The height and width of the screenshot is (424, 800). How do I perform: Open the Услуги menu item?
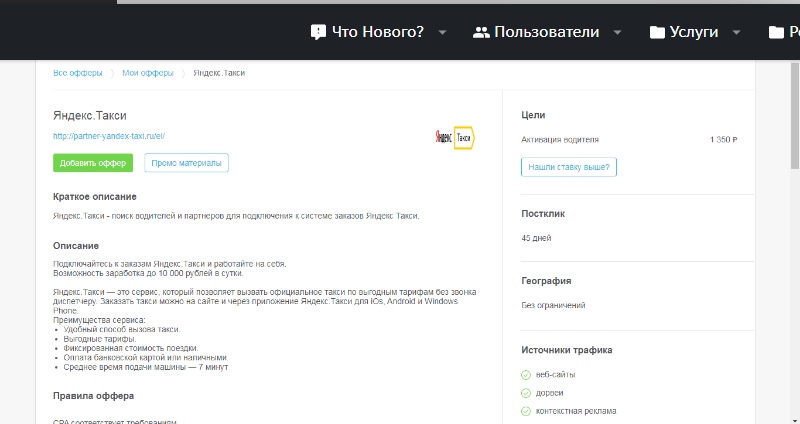coord(696,32)
